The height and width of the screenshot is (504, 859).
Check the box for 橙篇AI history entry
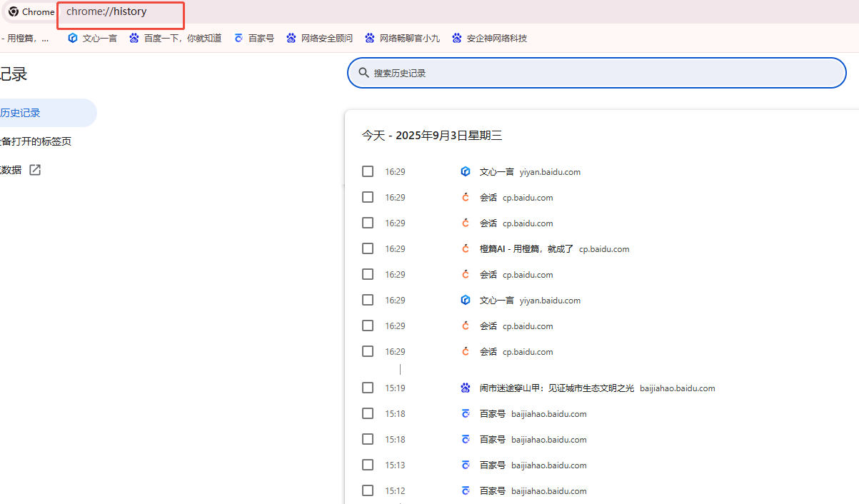tap(368, 248)
